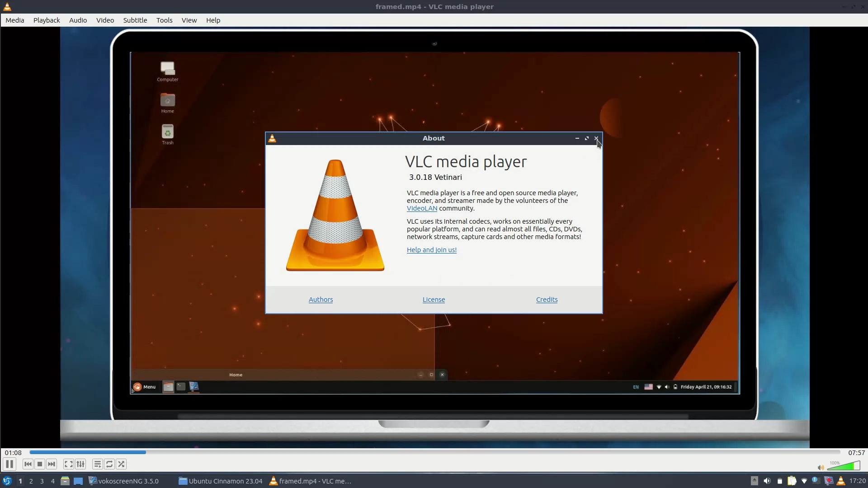Screen dimensions: 868x488
Task: Open the Subtitle menu
Action: coord(135,20)
